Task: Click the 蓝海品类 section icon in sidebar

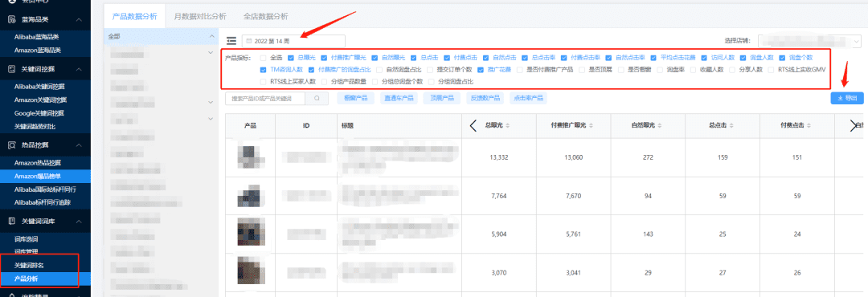Action: 11,19
